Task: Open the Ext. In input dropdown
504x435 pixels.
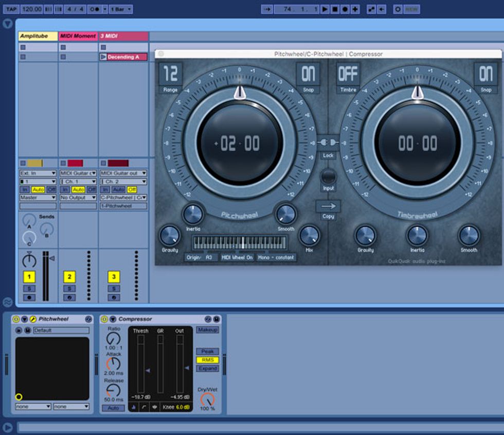Action: click(x=38, y=173)
